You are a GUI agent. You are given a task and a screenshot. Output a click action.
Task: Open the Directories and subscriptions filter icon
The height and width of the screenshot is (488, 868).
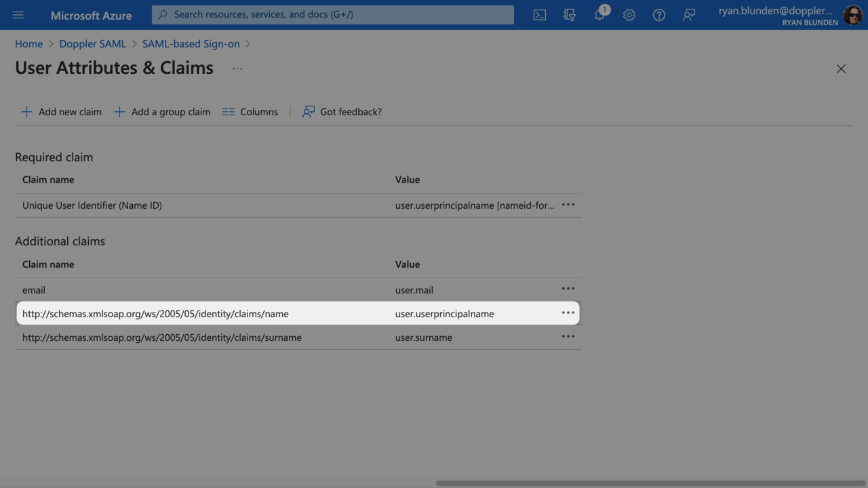570,15
